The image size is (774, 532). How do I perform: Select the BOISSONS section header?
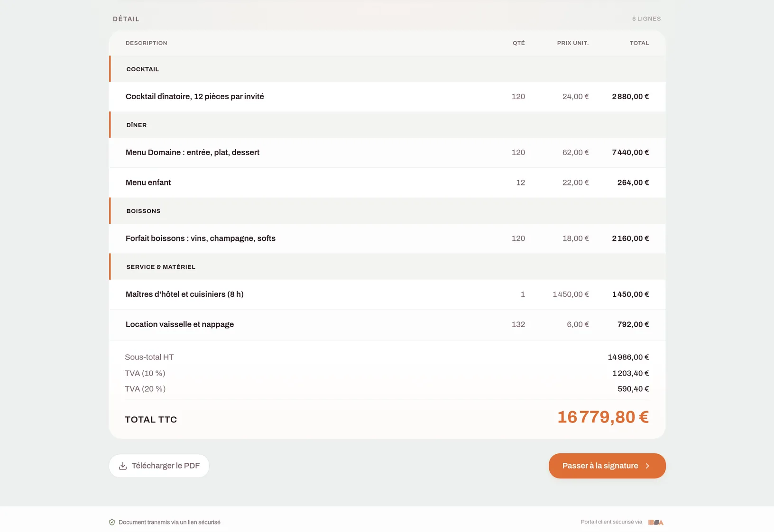[387, 211]
